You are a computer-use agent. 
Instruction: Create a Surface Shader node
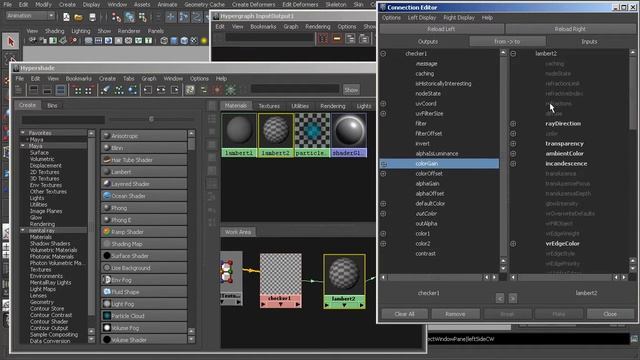point(144,256)
